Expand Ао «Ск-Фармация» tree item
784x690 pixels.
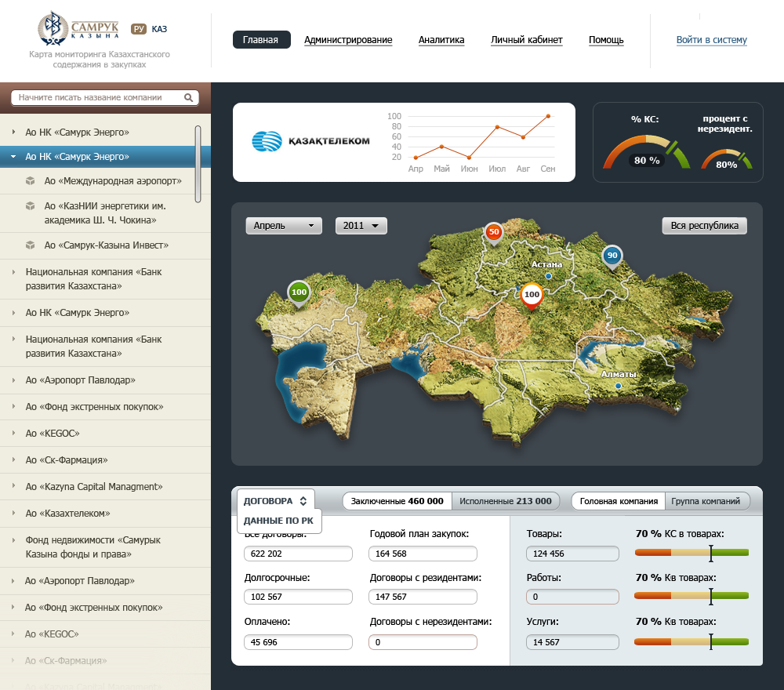coord(13,459)
